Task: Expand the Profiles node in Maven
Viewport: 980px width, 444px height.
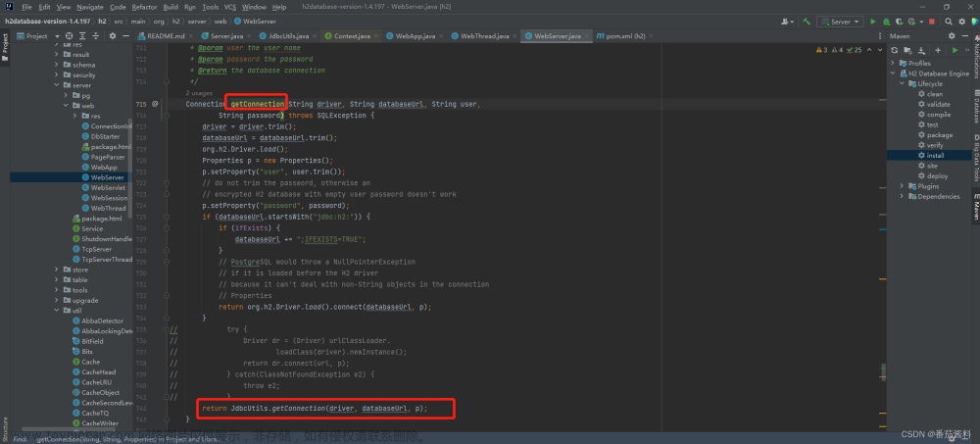Action: 895,63
